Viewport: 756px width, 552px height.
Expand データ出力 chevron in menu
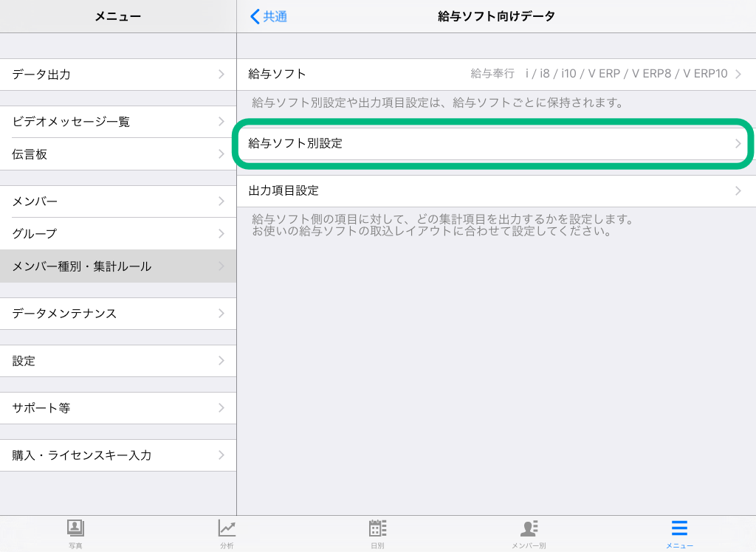click(x=221, y=75)
